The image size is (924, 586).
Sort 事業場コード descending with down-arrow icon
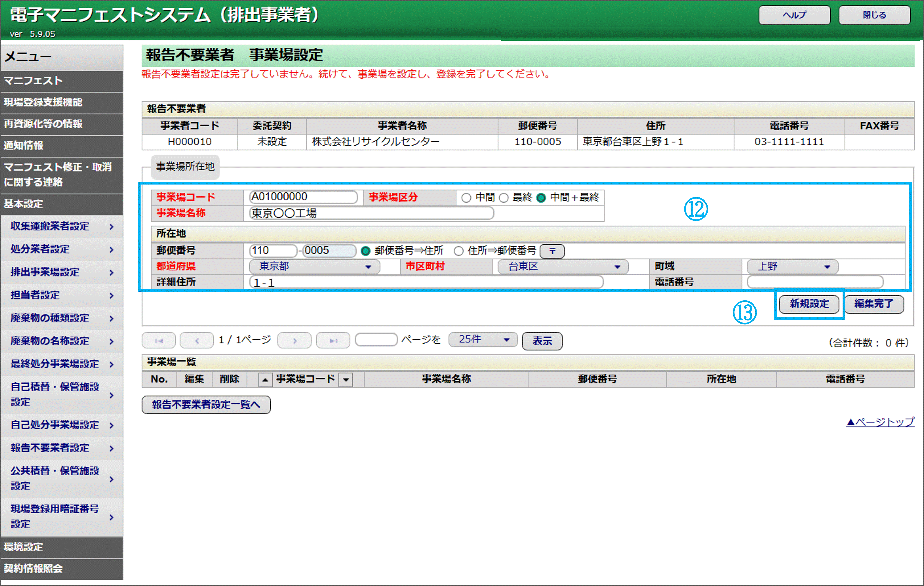tap(346, 380)
